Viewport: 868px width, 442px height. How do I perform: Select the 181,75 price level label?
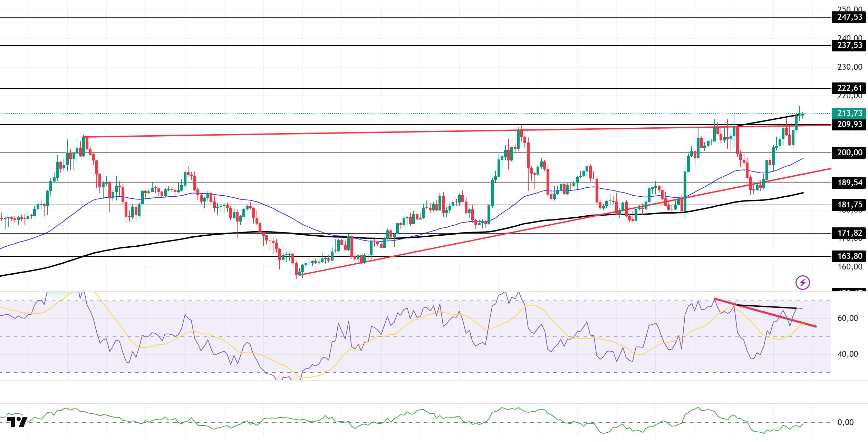click(849, 205)
